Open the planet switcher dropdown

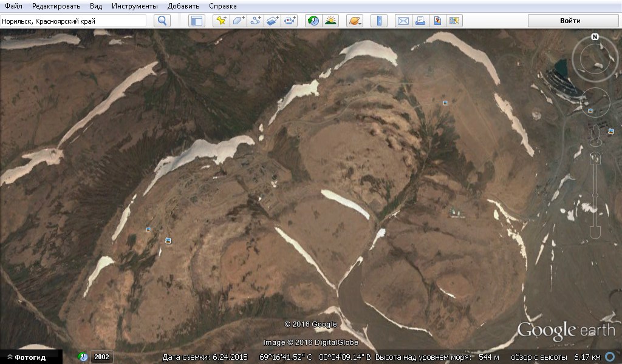pyautogui.click(x=355, y=21)
